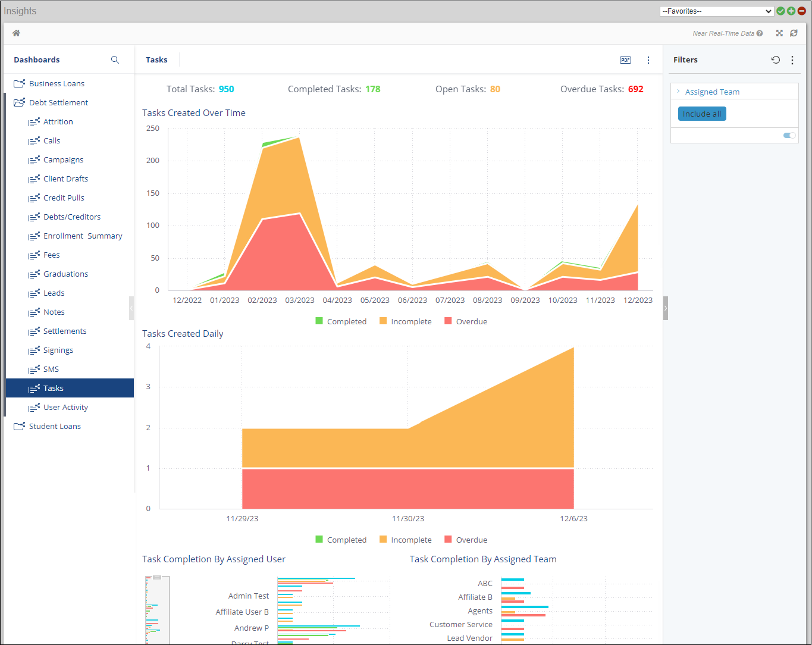
Task: Toggle the Assigned Team filter switch
Action: [x=789, y=136]
